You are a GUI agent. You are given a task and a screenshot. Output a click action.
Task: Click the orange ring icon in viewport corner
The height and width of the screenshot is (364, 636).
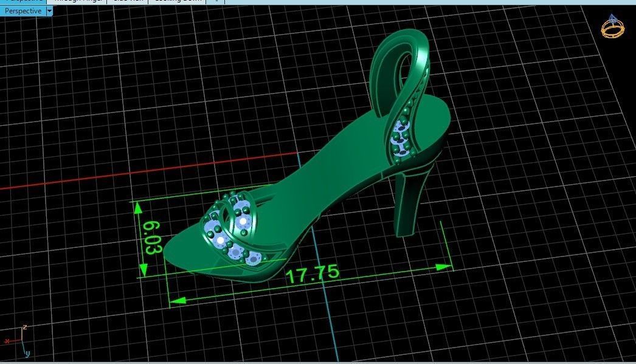pyautogui.click(x=612, y=27)
